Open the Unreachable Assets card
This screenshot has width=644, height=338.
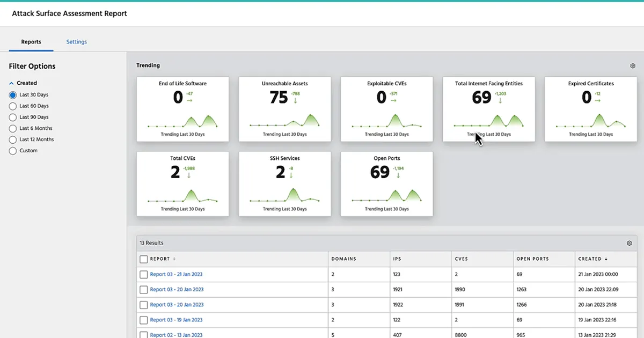click(x=284, y=109)
